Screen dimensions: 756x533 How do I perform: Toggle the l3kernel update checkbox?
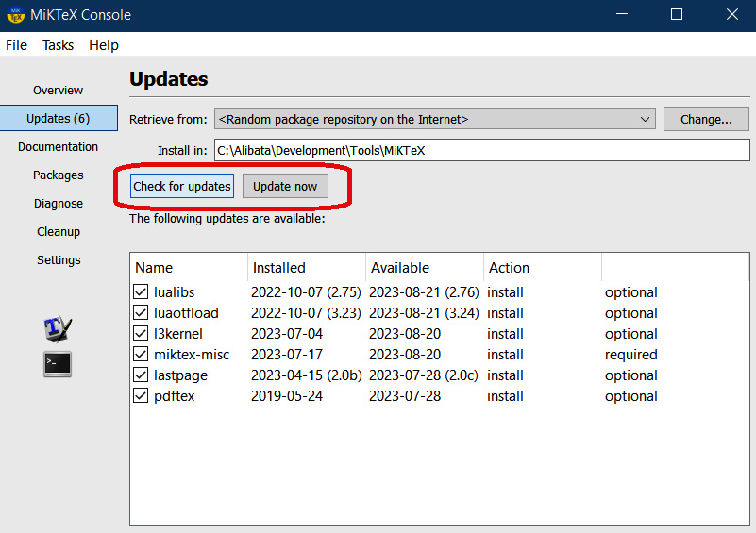click(141, 333)
